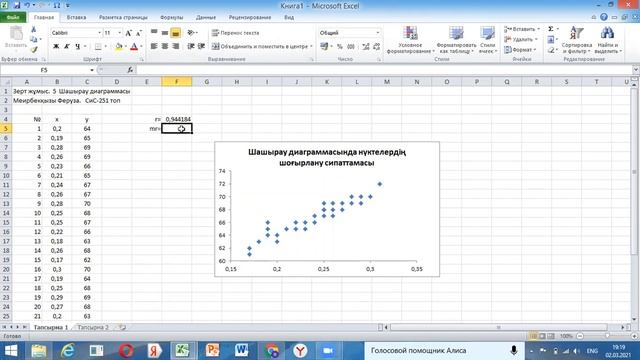This screenshot has height=360, width=640.
Task: Select the scatter chart title
Action: tap(327, 158)
